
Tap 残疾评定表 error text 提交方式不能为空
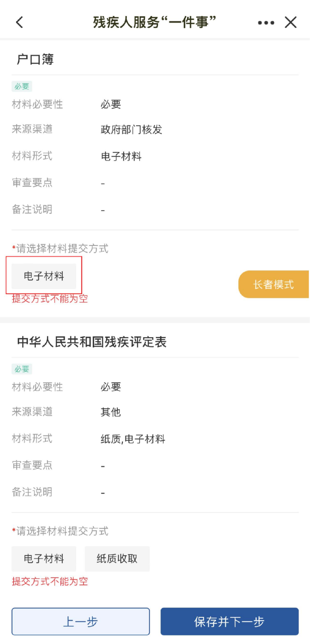point(50,581)
